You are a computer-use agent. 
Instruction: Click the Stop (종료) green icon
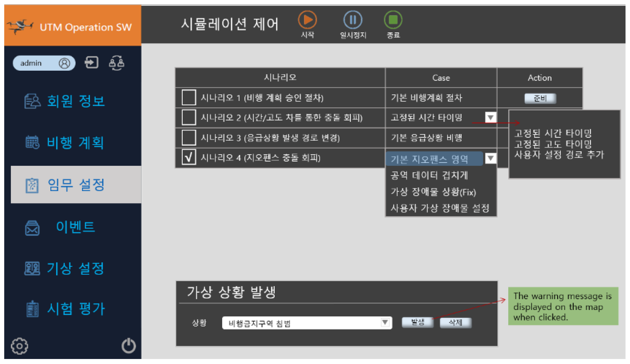click(x=393, y=20)
